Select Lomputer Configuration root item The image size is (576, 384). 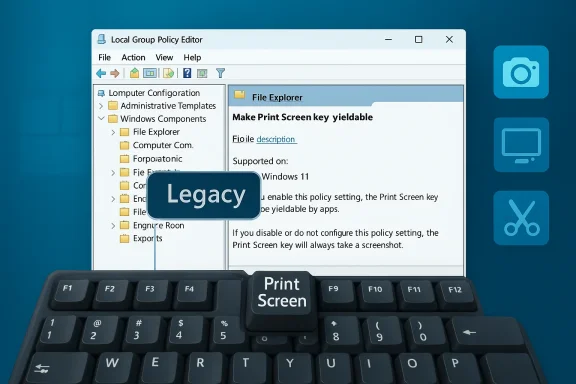[x=154, y=93]
